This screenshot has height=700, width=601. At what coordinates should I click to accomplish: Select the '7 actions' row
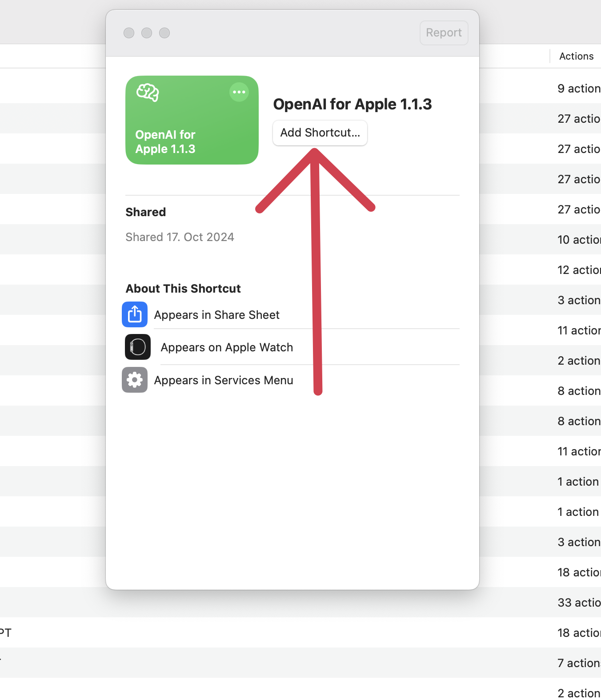300,663
